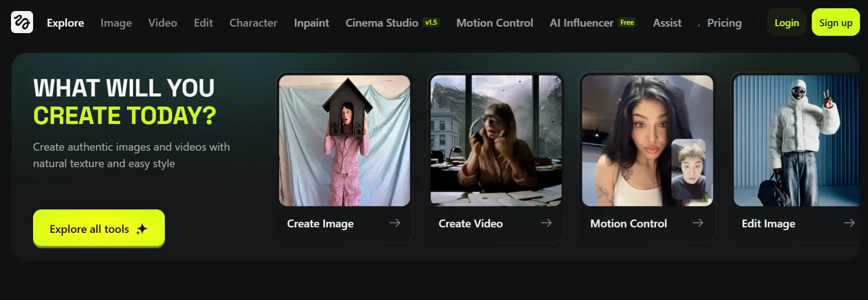
Task: Click the v1.5 badge on Cinema Studio
Action: [x=431, y=23]
